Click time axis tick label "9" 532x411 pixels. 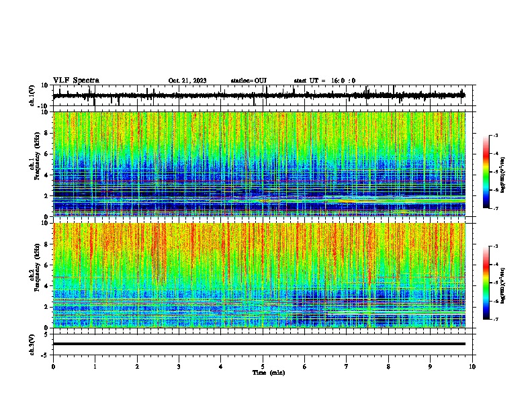(430, 367)
